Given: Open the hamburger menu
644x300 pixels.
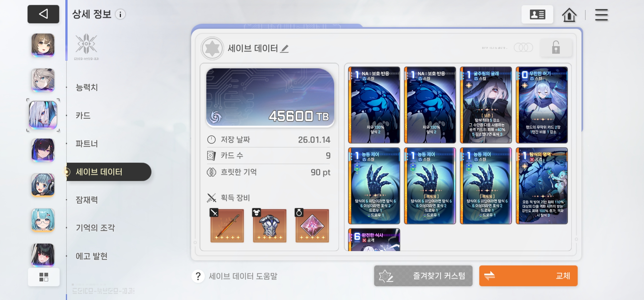Looking at the screenshot, I should [x=601, y=15].
